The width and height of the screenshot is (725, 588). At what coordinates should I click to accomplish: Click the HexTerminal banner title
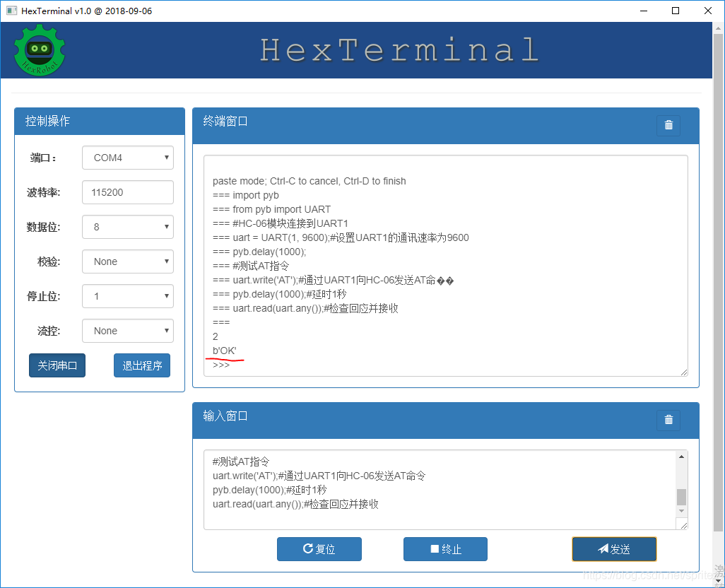tap(399, 50)
